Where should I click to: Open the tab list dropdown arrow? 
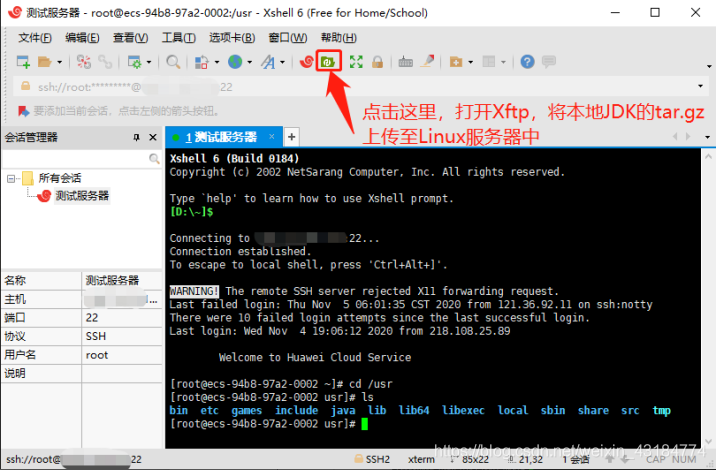click(x=707, y=137)
